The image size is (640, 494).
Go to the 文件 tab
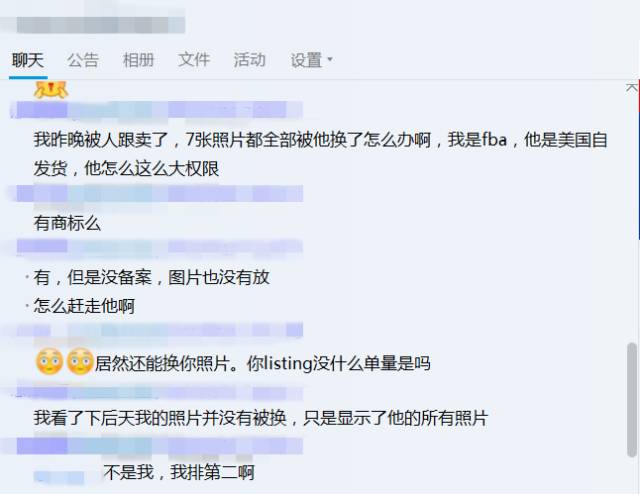tap(194, 60)
